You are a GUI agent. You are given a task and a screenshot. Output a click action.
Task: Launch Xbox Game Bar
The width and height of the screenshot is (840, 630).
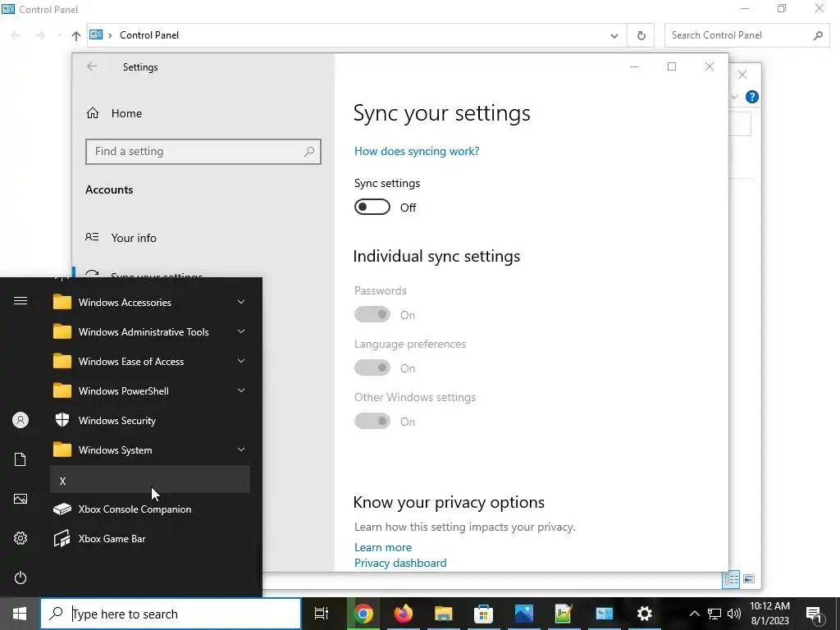(x=150, y=538)
